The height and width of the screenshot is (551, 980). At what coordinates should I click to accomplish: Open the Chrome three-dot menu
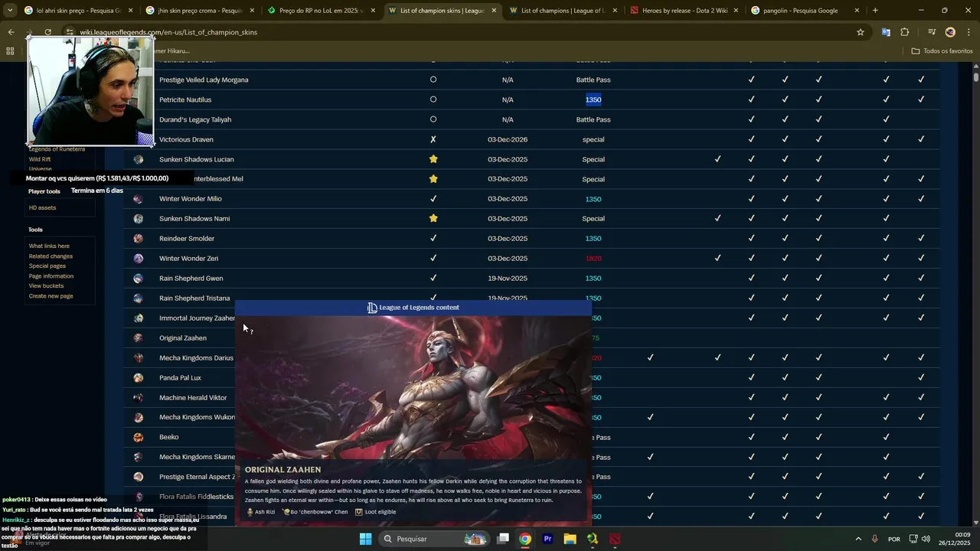969,32
